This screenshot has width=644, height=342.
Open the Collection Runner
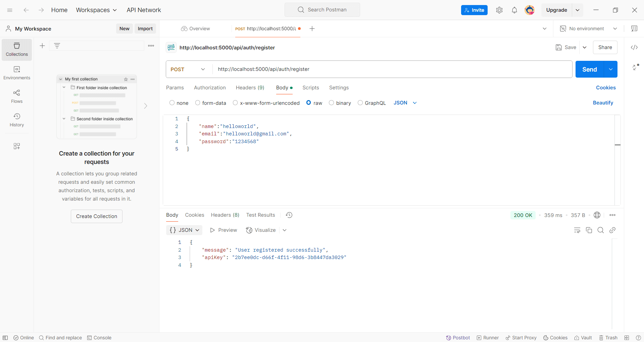click(488, 338)
